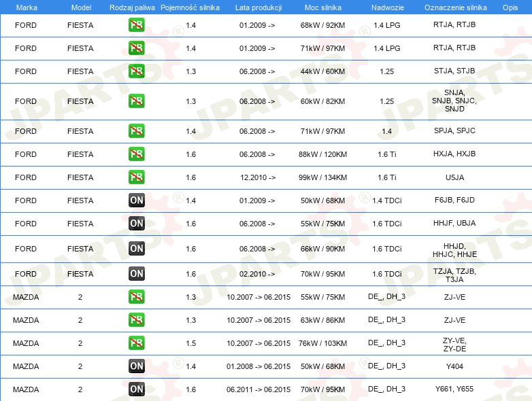Click petrol icon in the HXJA, HXJB row

[136, 154]
